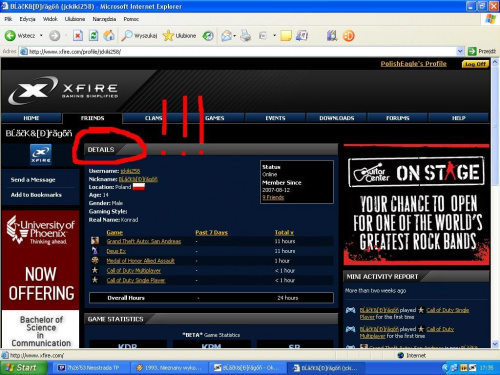Click the Stop page loading icon
Image resolution: width=500 pixels, height=375 pixels.
pos(78,35)
